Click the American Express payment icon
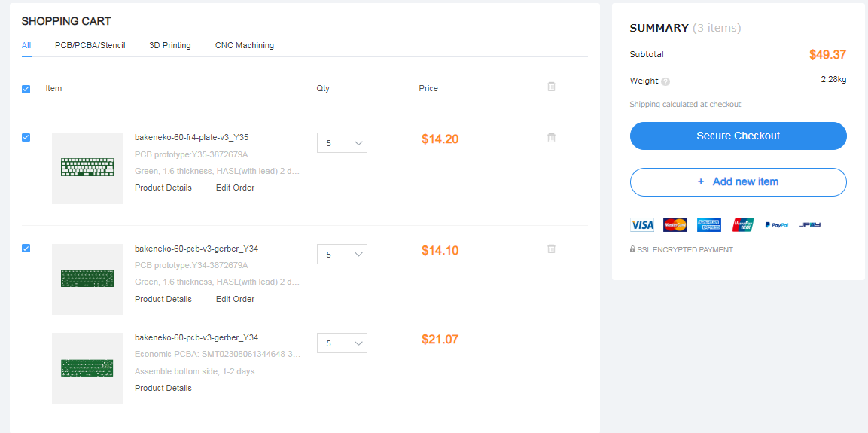Screen dimensions: 868x433 pos(709,224)
